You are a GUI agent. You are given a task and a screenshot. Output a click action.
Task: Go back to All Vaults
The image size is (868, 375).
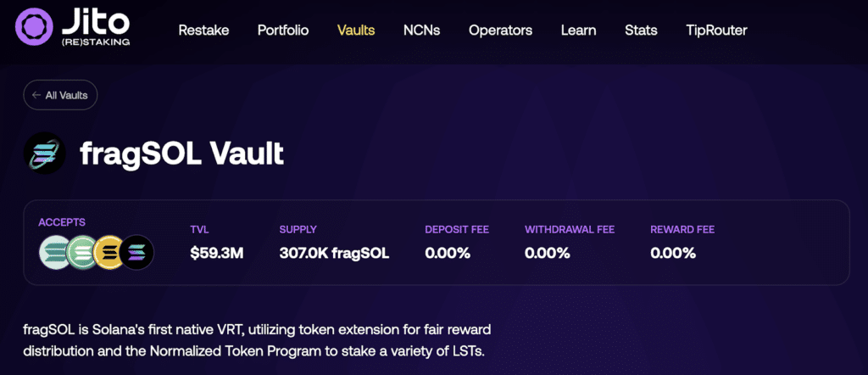click(x=61, y=95)
